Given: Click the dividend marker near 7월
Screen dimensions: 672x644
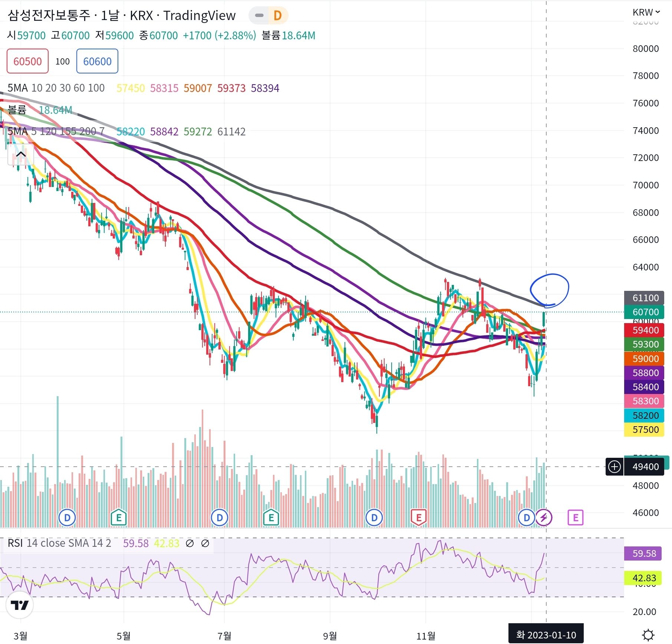Looking at the screenshot, I should (220, 517).
